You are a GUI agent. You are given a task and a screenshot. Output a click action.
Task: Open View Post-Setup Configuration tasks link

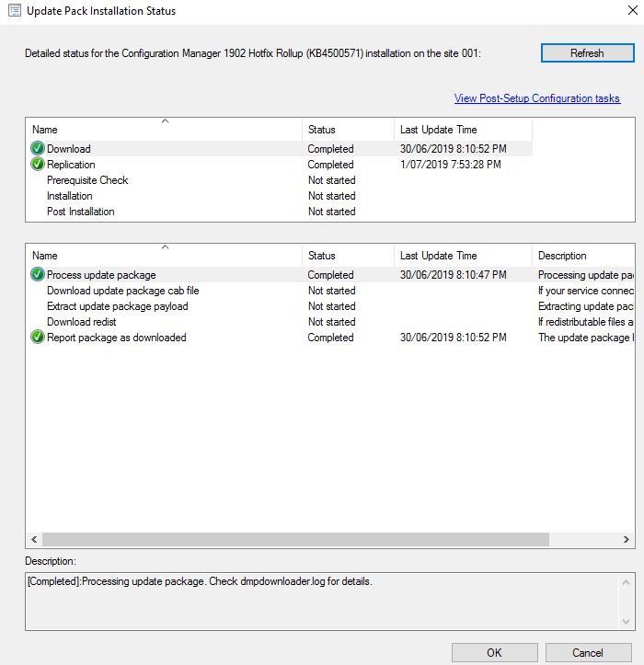[537, 98]
